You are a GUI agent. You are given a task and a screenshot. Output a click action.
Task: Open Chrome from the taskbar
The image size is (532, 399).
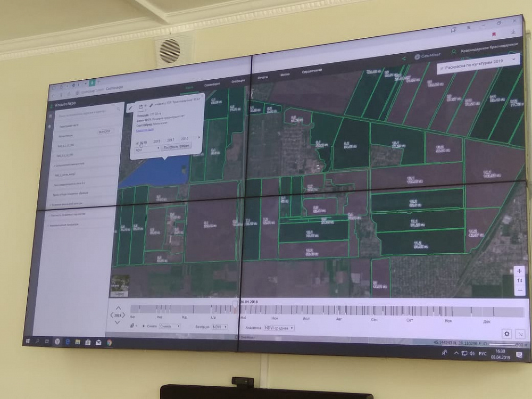tap(109, 343)
